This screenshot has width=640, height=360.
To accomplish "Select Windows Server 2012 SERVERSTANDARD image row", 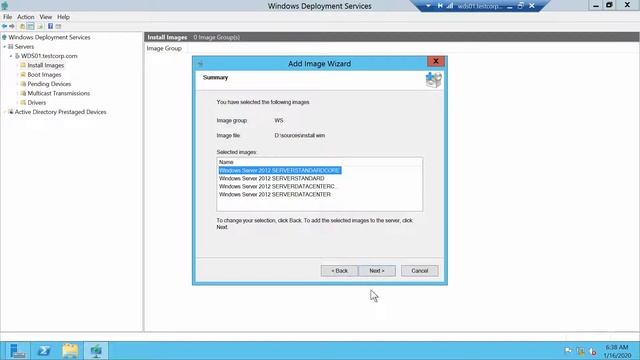I will 272,178.
